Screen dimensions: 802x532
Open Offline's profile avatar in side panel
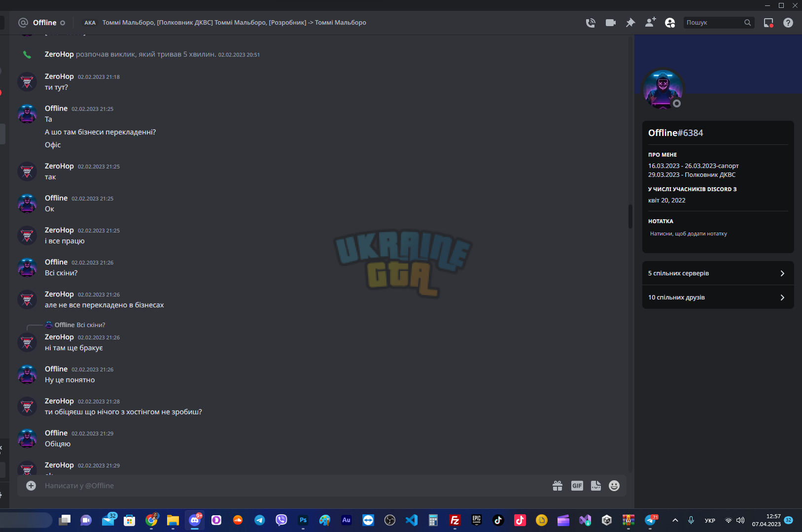tap(663, 89)
